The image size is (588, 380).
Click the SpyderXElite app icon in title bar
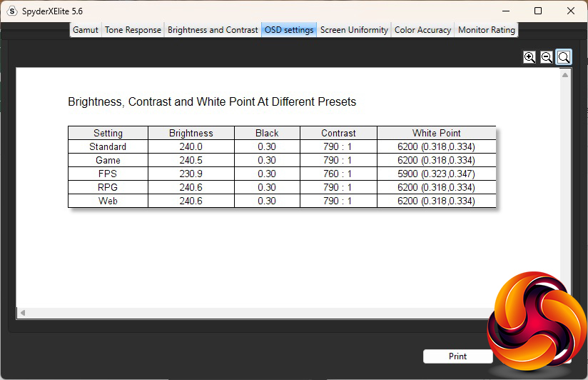(x=12, y=11)
